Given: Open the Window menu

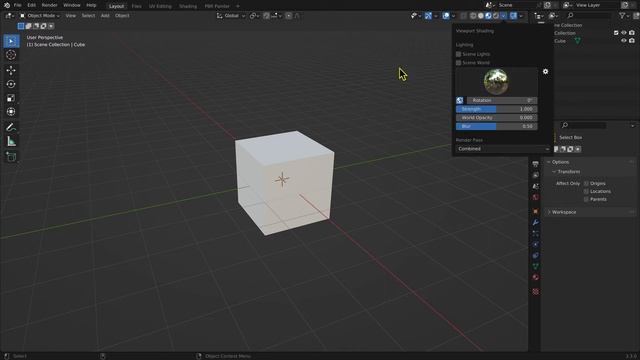Looking at the screenshot, I should pos(72,5).
